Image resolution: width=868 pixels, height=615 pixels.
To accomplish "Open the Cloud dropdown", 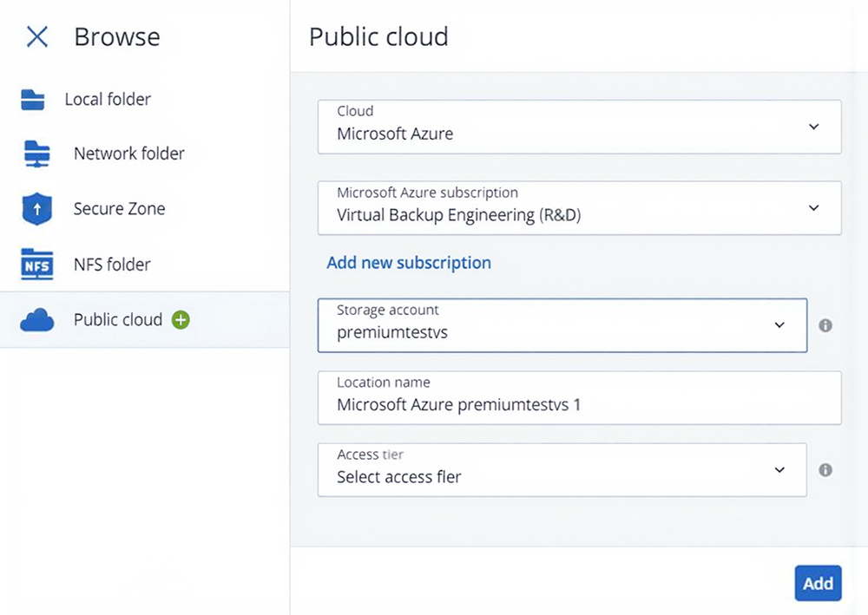I will [814, 127].
